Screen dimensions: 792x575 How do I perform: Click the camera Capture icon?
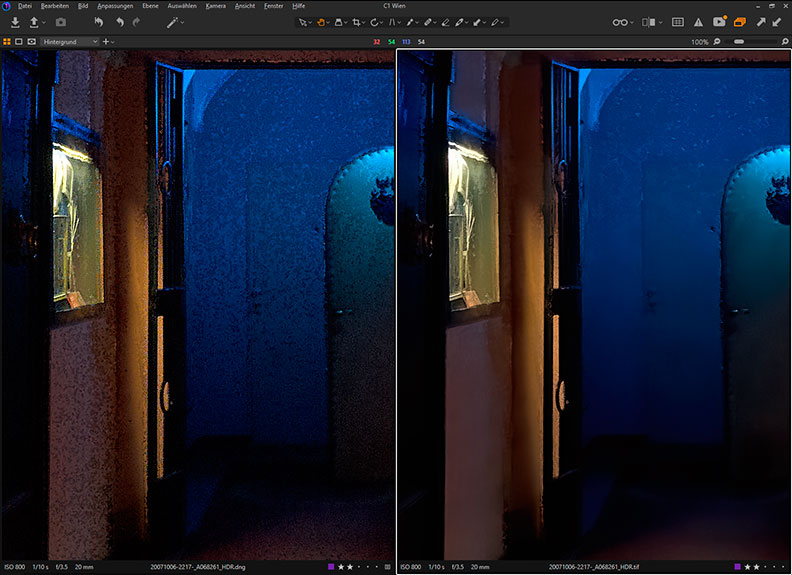61,22
